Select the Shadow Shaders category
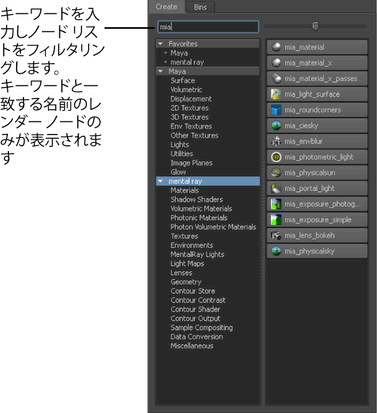This screenshot has width=377, height=413. [x=197, y=199]
